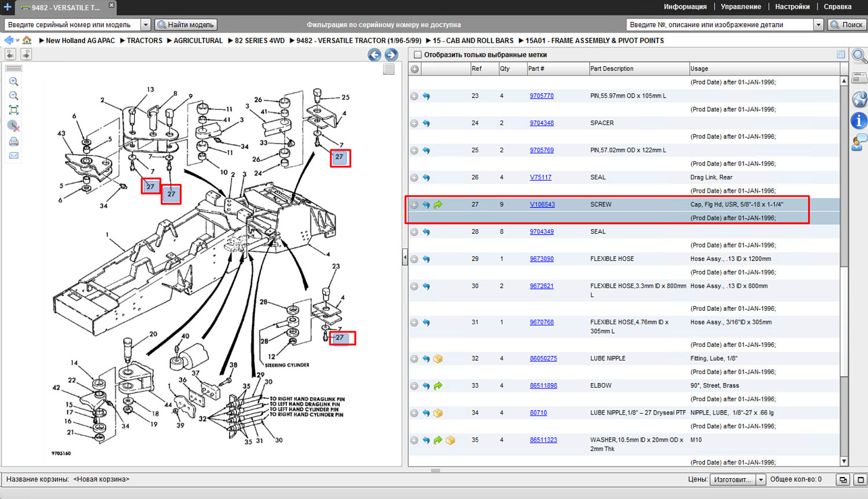Screen dimensions: 868x499
Task: Click the serial number or model input field
Action: [73, 25]
